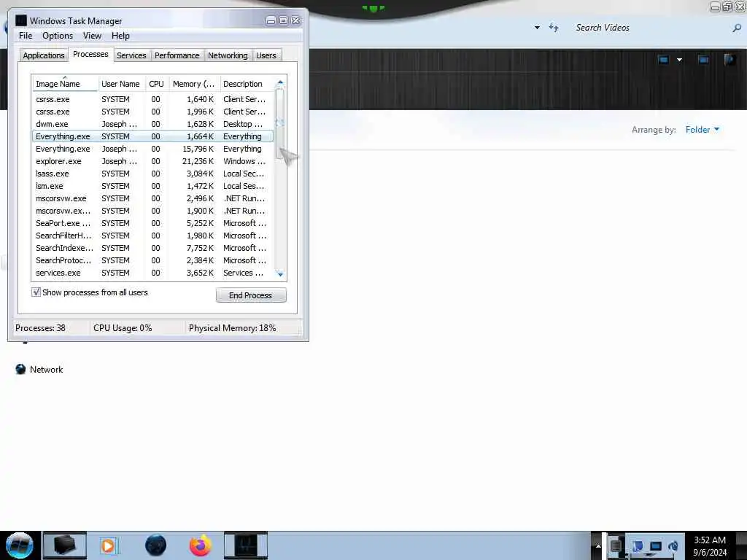747x560 pixels.
Task: Click the change view icon in Explorer toolbar
Action: tap(663, 60)
